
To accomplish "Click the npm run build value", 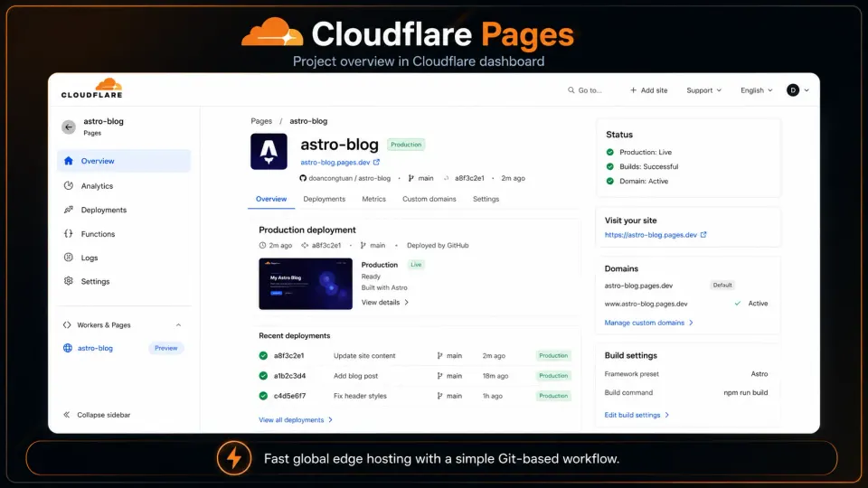I will pyautogui.click(x=746, y=393).
